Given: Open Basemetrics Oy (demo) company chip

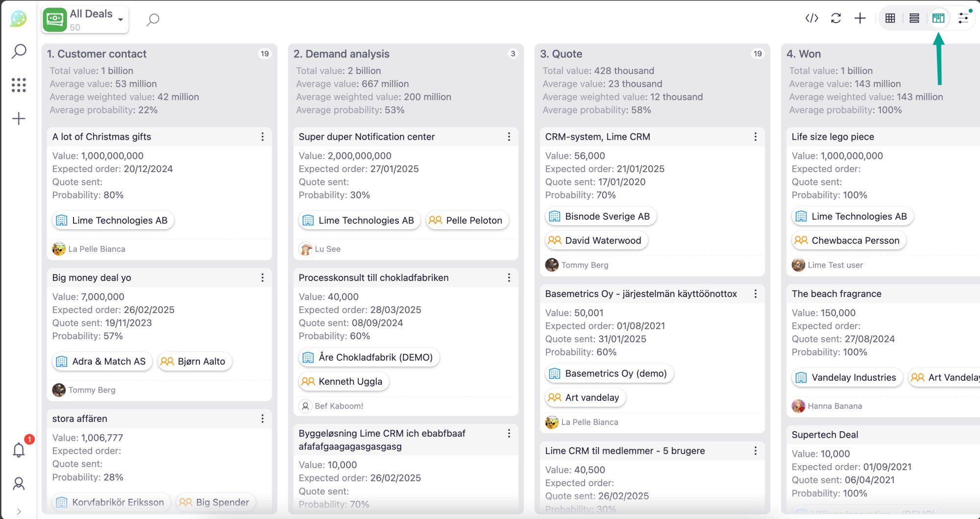Looking at the screenshot, I should (x=610, y=373).
